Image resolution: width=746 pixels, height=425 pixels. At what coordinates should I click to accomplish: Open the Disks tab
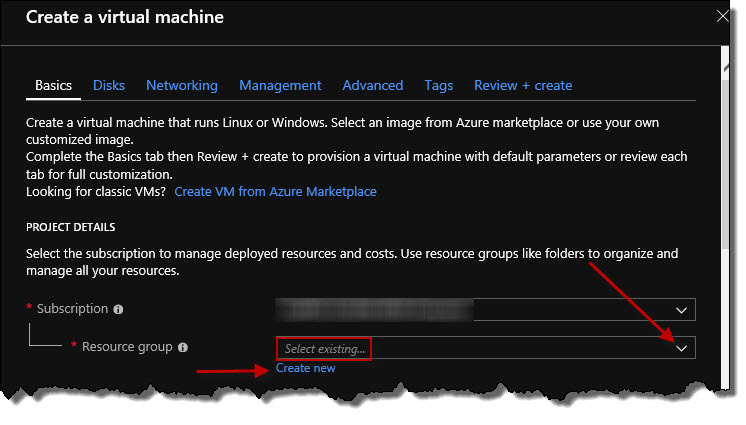[109, 86]
